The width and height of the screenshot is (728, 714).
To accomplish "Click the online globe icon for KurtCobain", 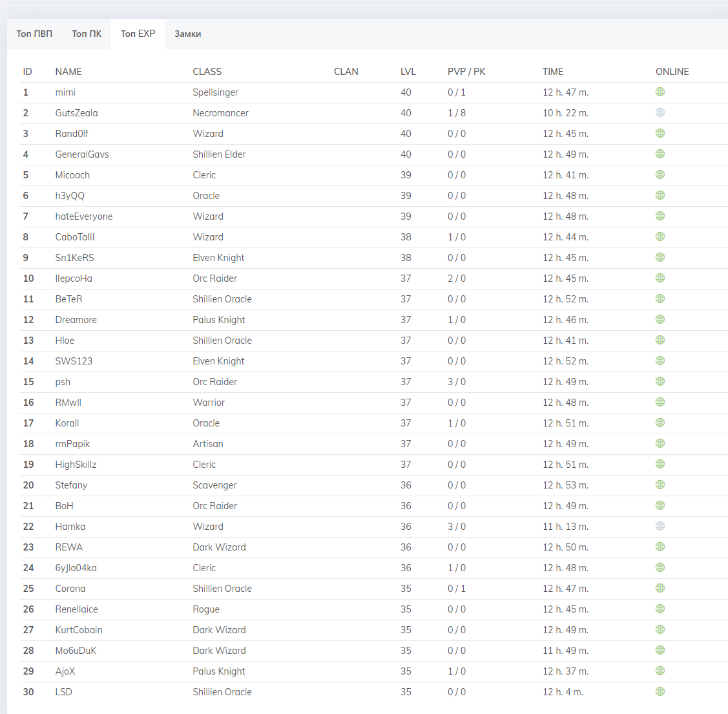I will pyautogui.click(x=660, y=630).
